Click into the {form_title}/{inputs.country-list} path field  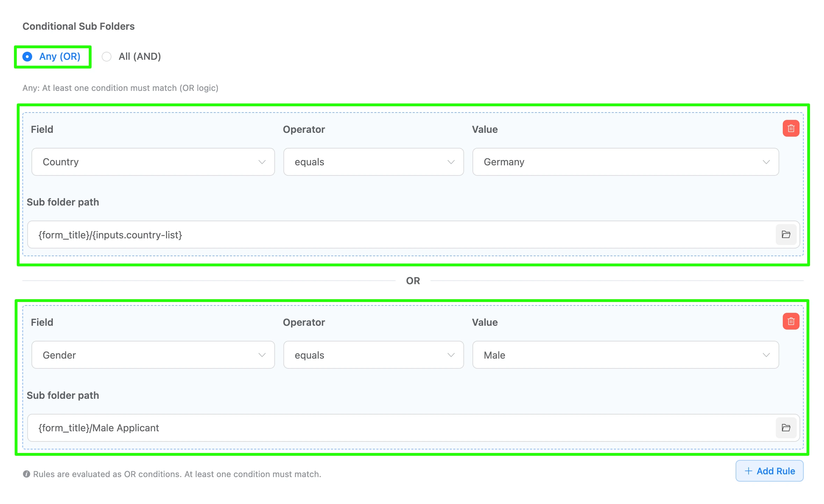point(402,235)
